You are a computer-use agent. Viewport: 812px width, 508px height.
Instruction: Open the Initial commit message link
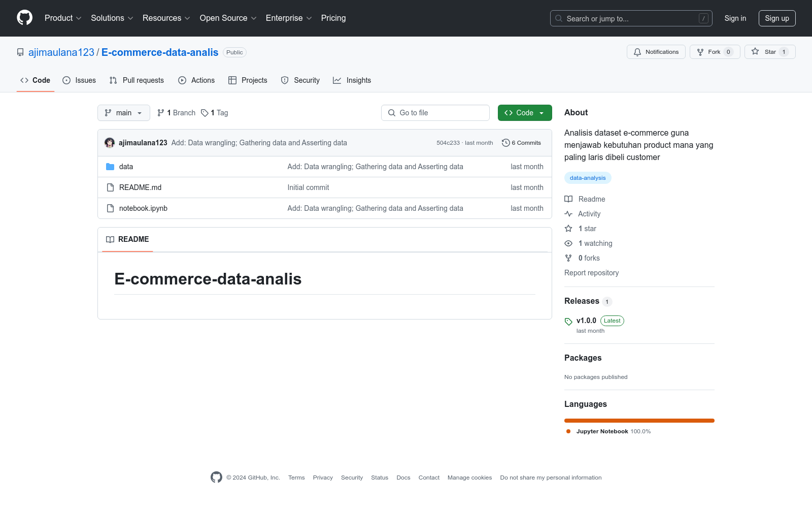click(x=308, y=187)
